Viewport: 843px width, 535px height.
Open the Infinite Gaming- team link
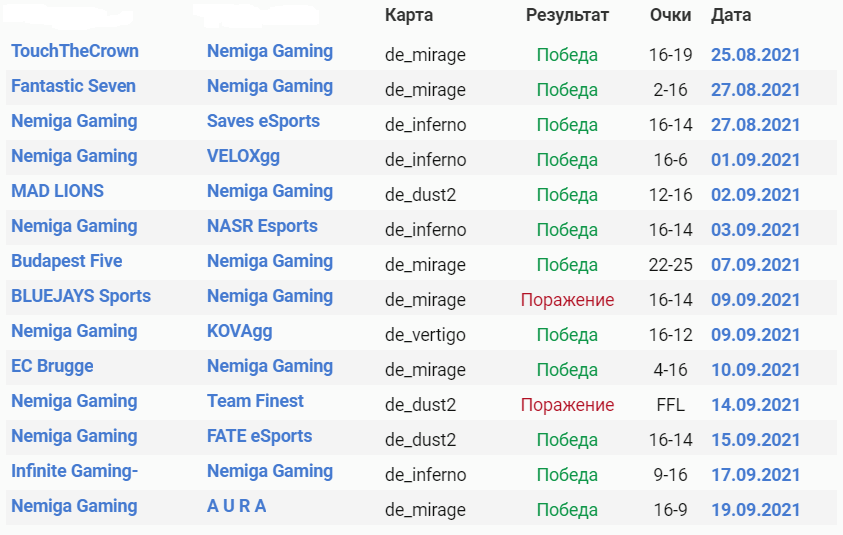[x=75, y=471]
